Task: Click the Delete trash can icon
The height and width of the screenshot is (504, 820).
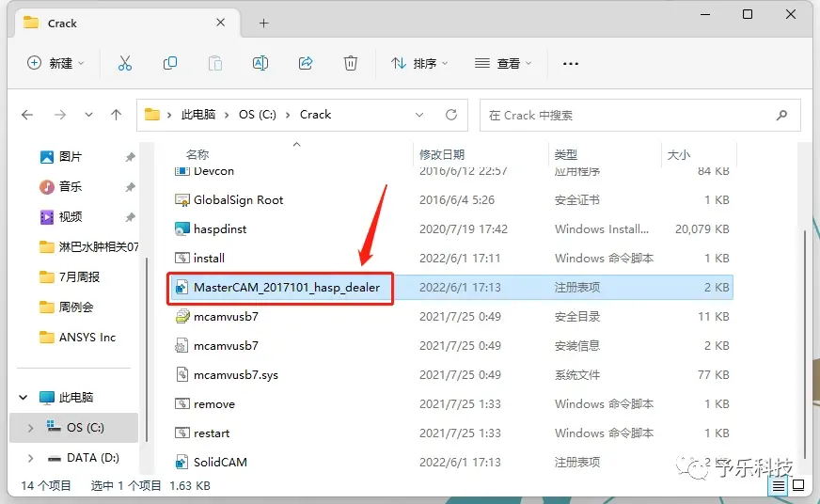Action: coord(351,63)
